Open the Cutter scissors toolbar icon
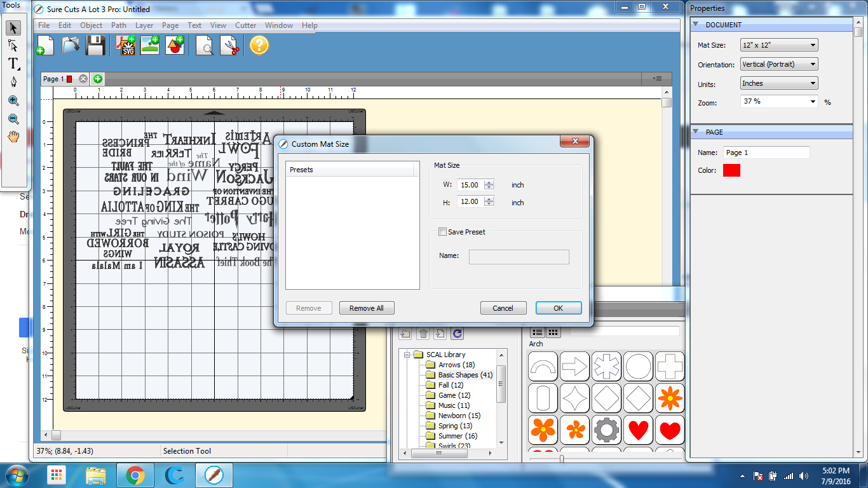The image size is (868, 488). [x=230, y=45]
